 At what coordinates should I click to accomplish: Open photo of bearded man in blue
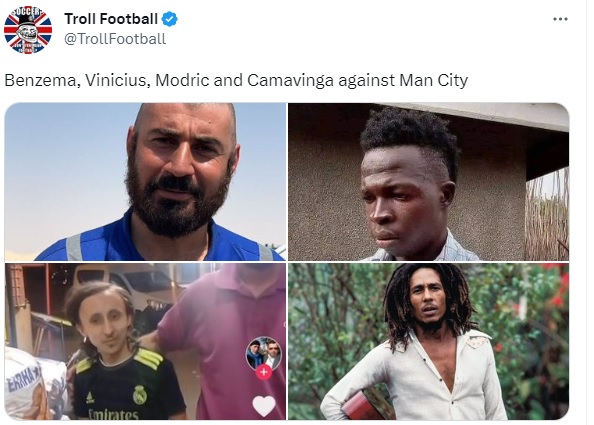click(x=145, y=182)
